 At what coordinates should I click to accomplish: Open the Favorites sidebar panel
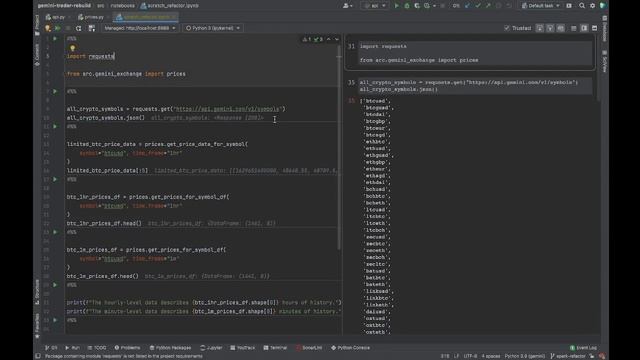coord(37,325)
